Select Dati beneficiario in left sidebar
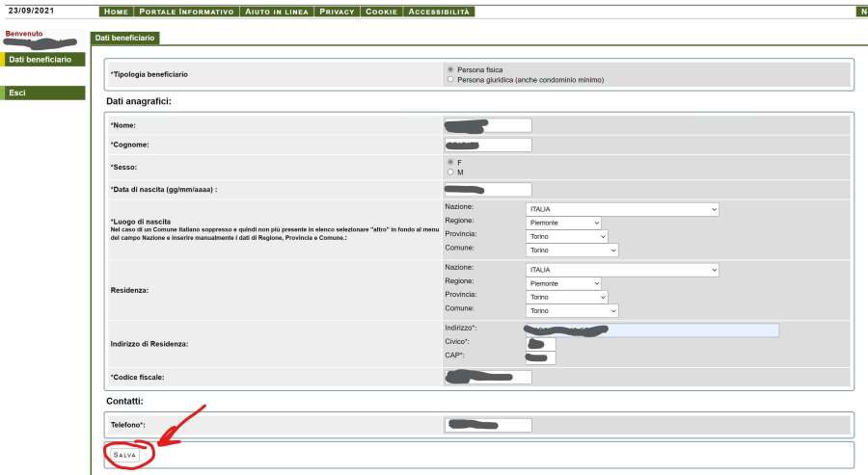The image size is (868, 475). point(43,60)
